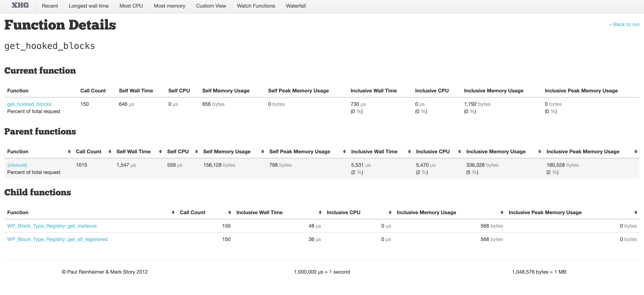Image resolution: width=644 pixels, height=295 pixels.
Task: Sort Child functions by Inclusive Peak Memory
Action: point(545,213)
